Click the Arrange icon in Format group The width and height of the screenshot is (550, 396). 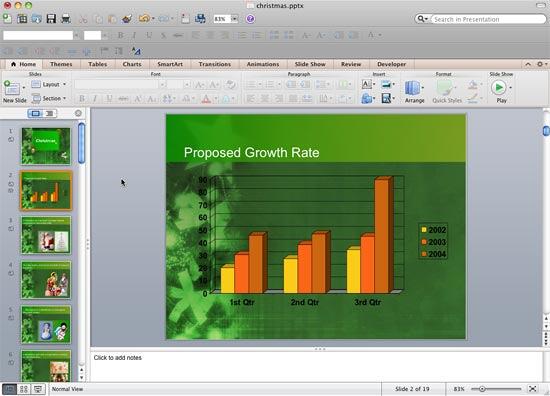coord(412,88)
